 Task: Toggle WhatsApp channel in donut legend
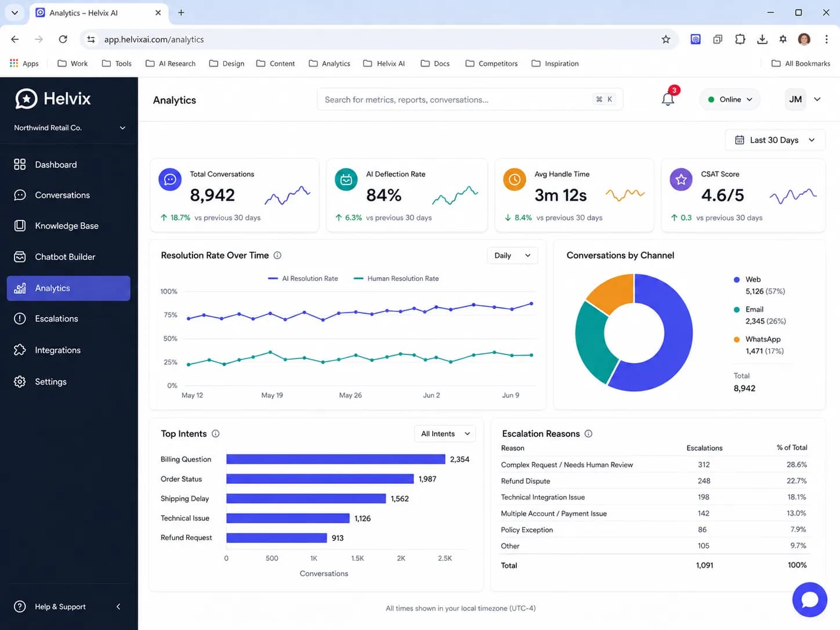click(x=759, y=345)
